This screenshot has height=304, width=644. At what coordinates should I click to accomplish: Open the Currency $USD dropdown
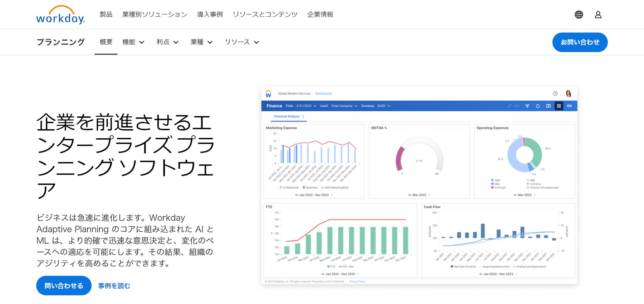point(376,106)
